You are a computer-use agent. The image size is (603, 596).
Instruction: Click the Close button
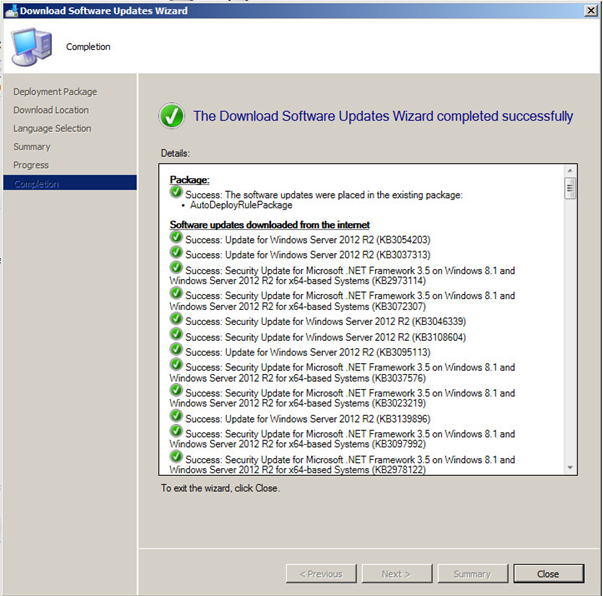[x=548, y=574]
